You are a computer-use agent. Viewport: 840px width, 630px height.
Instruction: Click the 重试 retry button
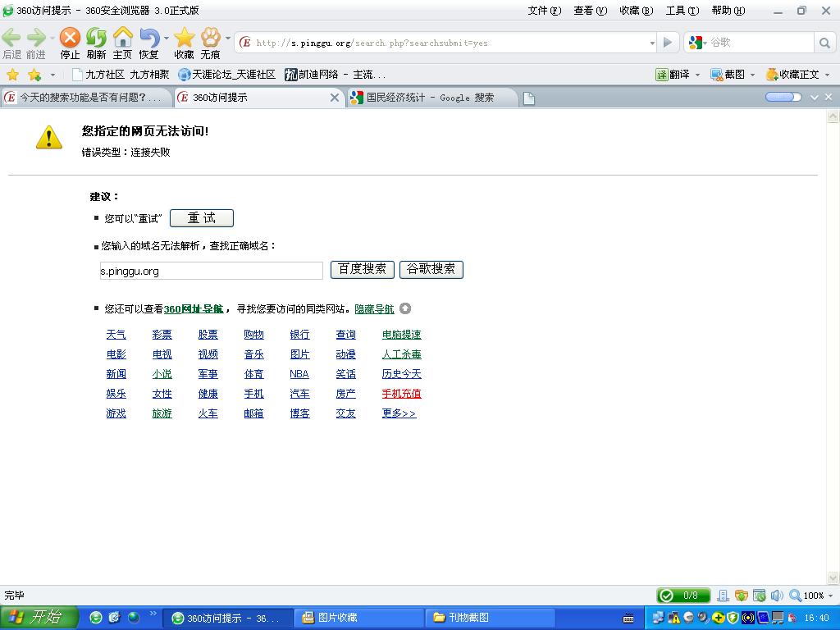202,218
